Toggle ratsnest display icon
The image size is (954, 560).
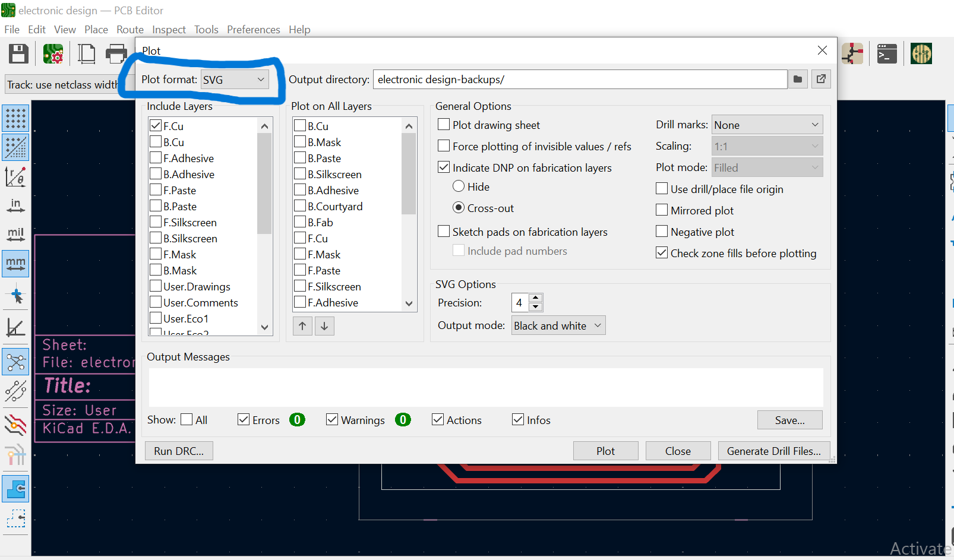[x=15, y=362]
